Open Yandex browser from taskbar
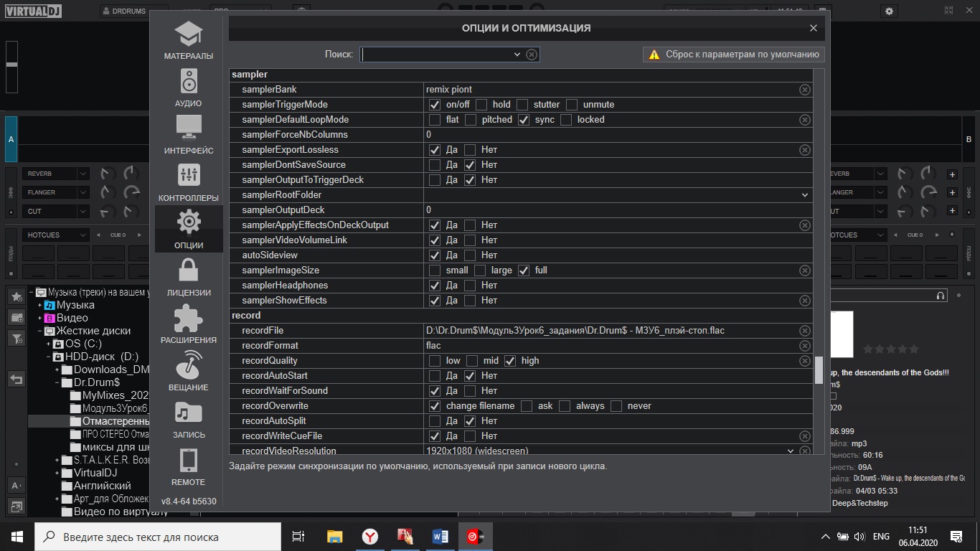This screenshot has width=980, height=551. [370, 537]
